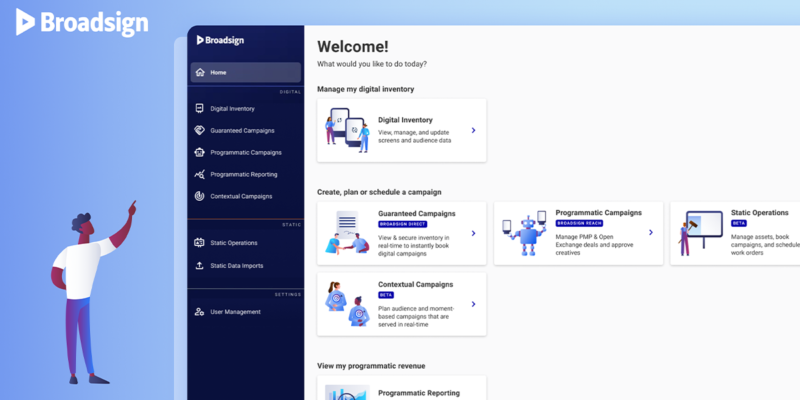Screen dimensions: 800x400
Task: Click the User Management sidebar icon
Action: tap(199, 312)
